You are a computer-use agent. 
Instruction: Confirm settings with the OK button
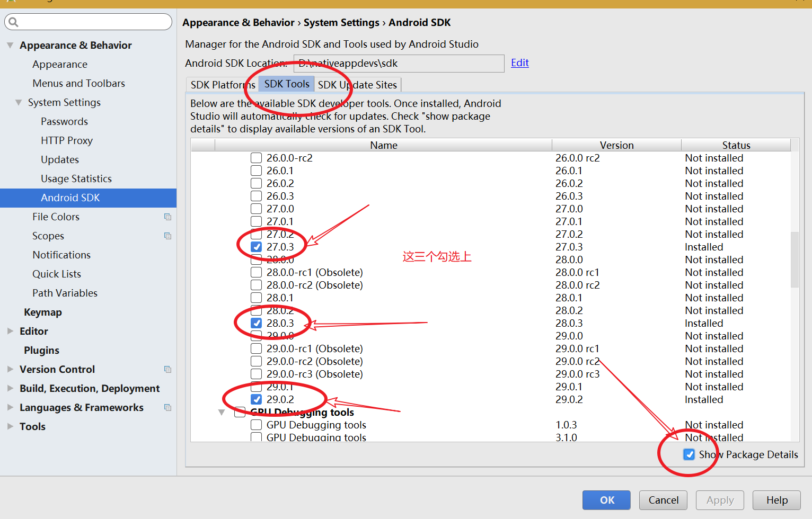606,500
